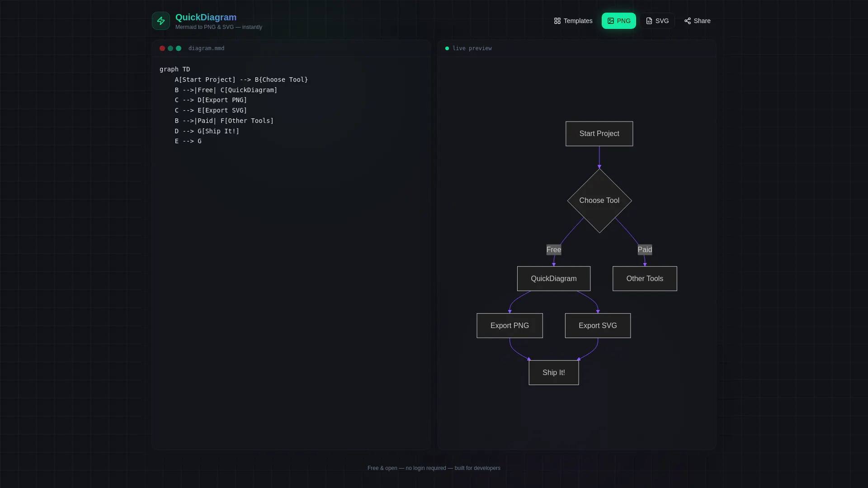Place cursor on the graph TD line

[x=175, y=69]
